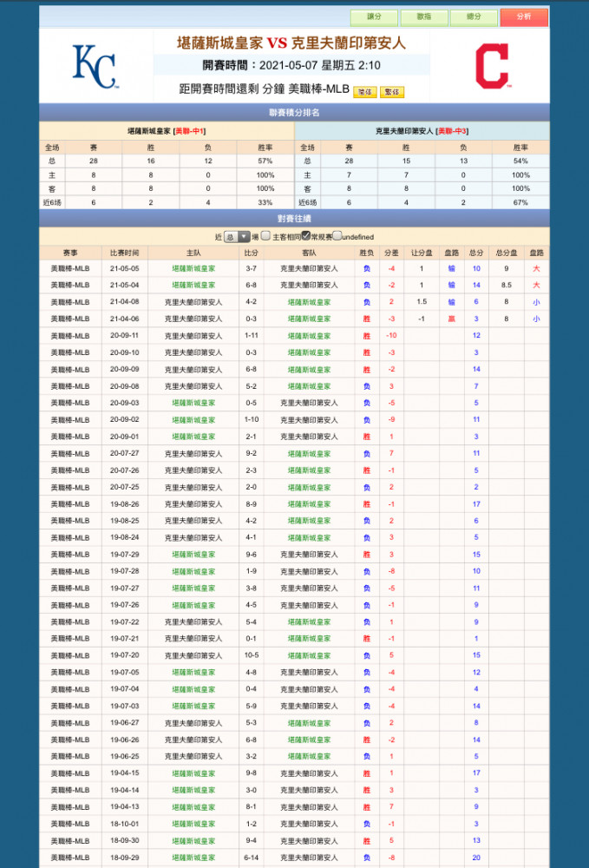Switch language with the 繁体 button
This screenshot has width=589, height=868.
391,92
